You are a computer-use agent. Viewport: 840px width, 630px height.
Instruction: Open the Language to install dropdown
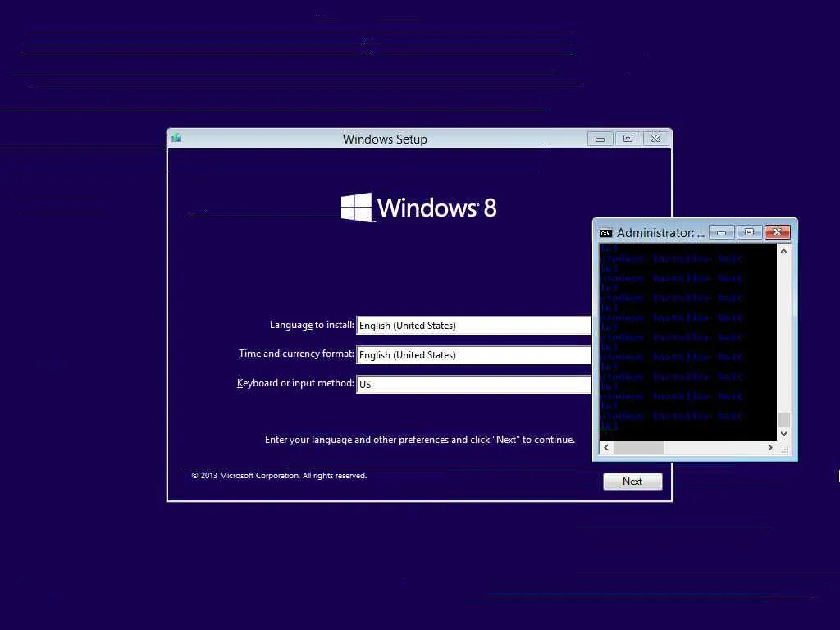pos(474,325)
